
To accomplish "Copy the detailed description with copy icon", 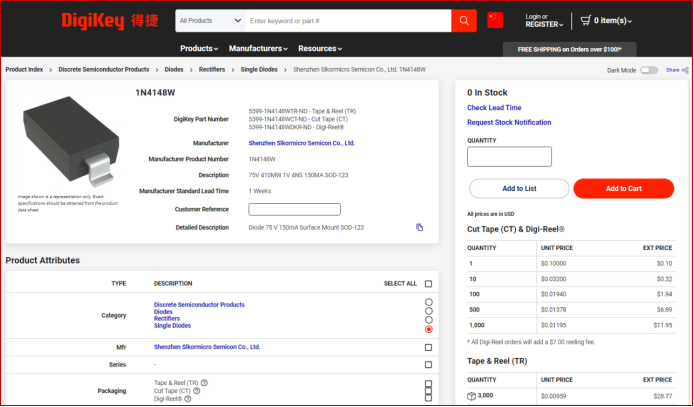I will (419, 227).
